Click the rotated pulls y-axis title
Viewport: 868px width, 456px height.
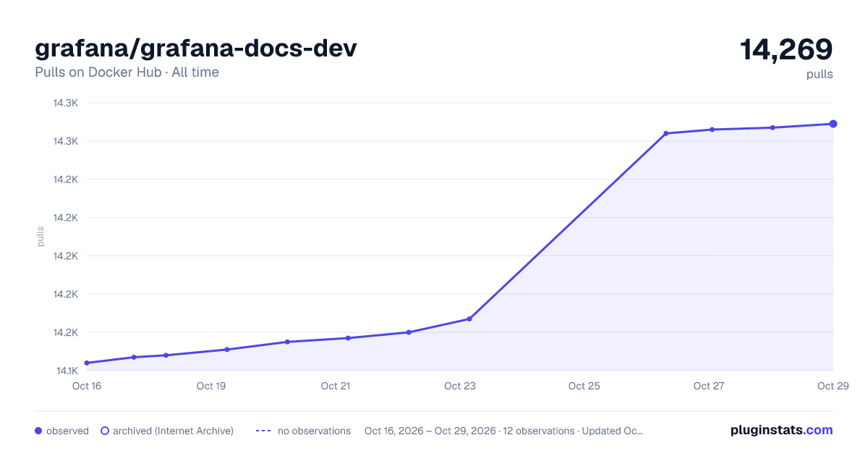[x=41, y=236]
